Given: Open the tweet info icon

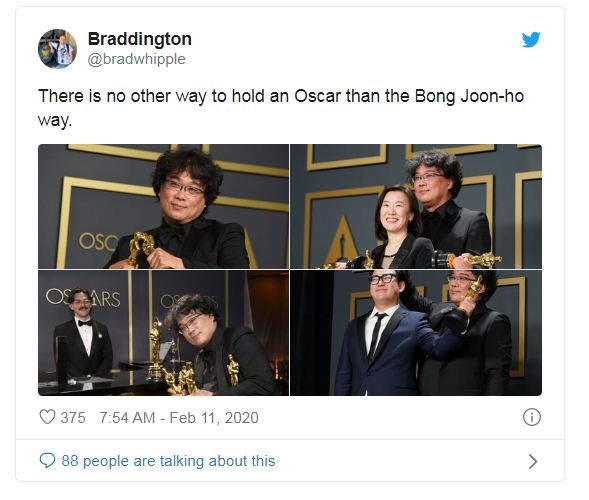Looking at the screenshot, I should pyautogui.click(x=532, y=417).
